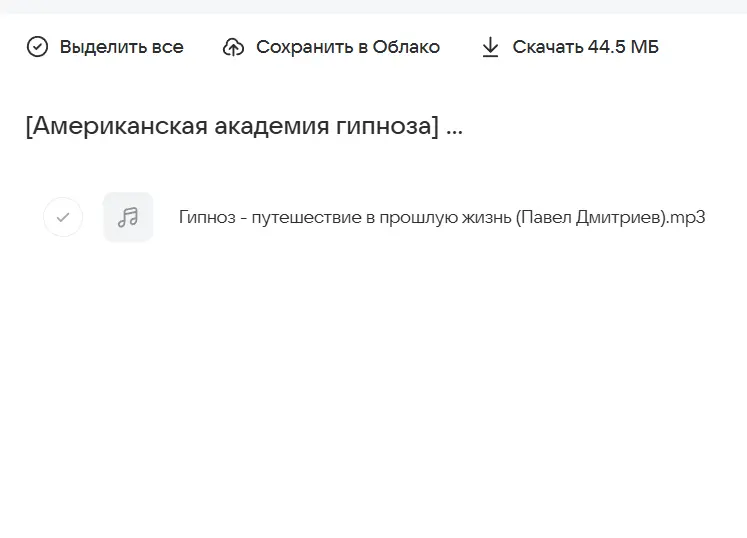Tick the checkbox beside the mp3 file
Viewport: 747px width, 538px height.
pos(63,217)
